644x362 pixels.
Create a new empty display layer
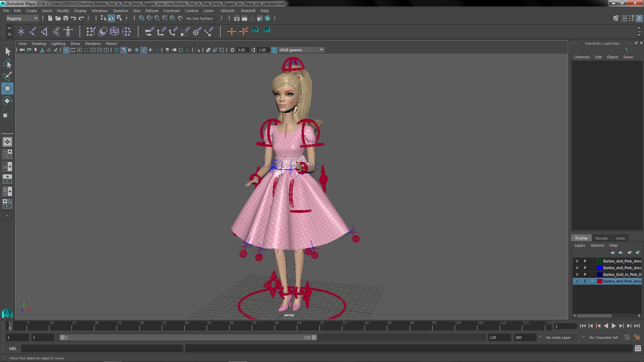[x=630, y=252]
